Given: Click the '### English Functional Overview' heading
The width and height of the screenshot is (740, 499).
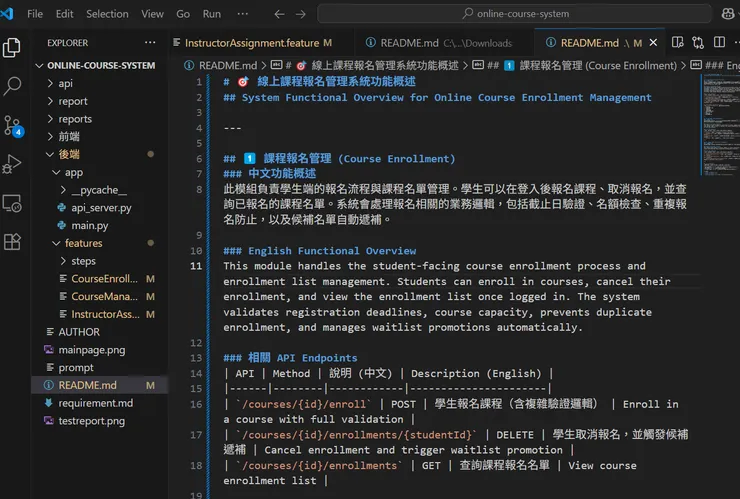Looking at the screenshot, I should (x=320, y=251).
